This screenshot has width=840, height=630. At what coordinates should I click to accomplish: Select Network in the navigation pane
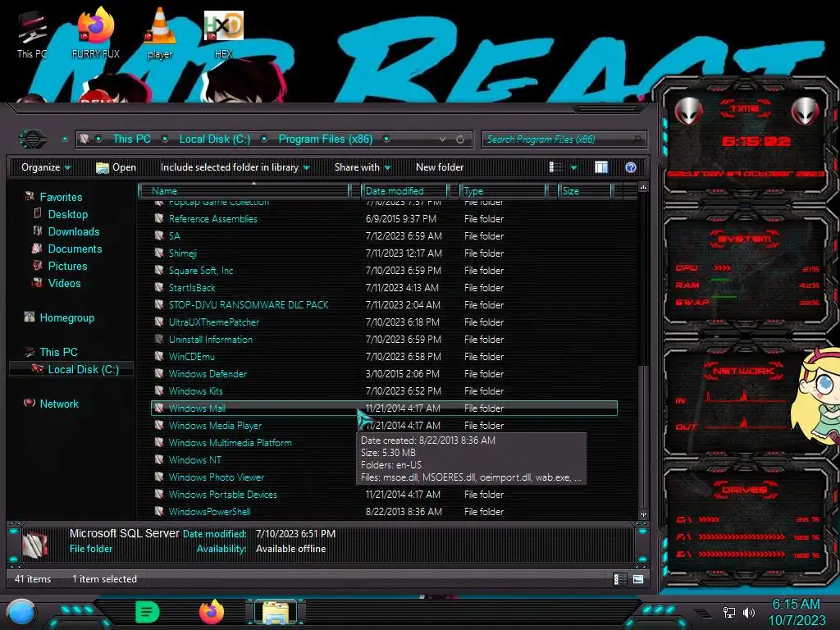point(59,404)
